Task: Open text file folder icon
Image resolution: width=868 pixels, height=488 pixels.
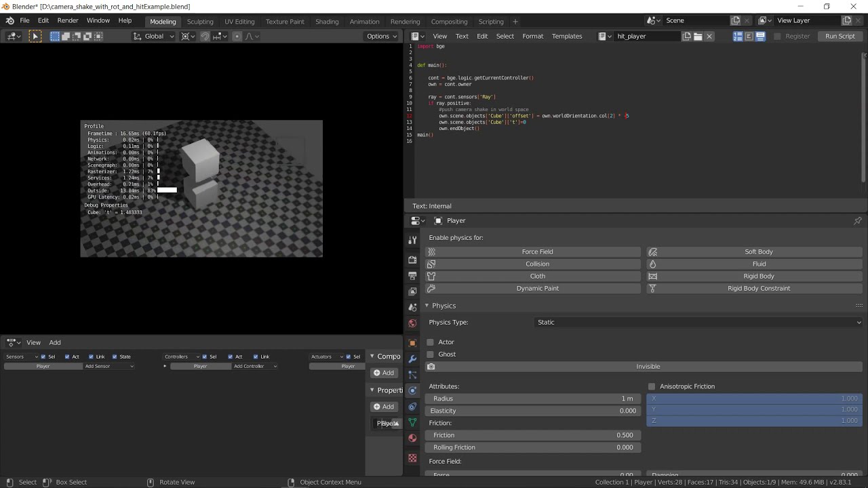Action: [698, 36]
